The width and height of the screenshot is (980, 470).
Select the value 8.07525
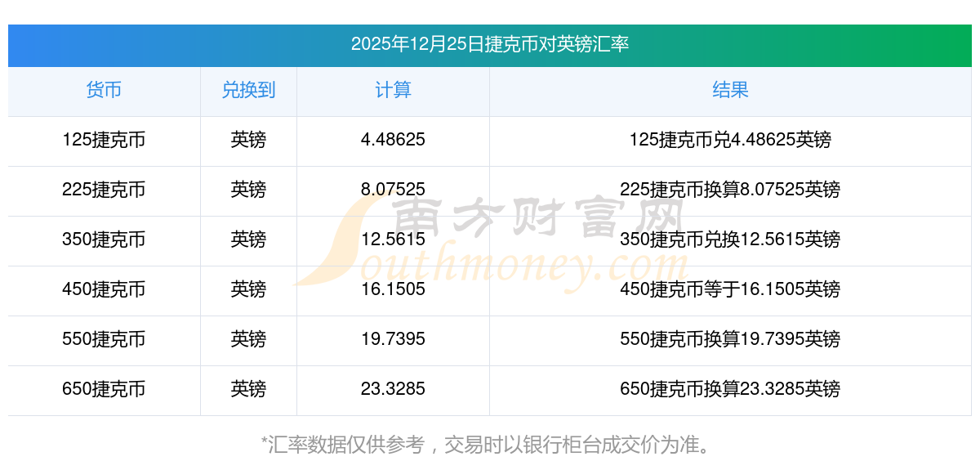click(393, 190)
